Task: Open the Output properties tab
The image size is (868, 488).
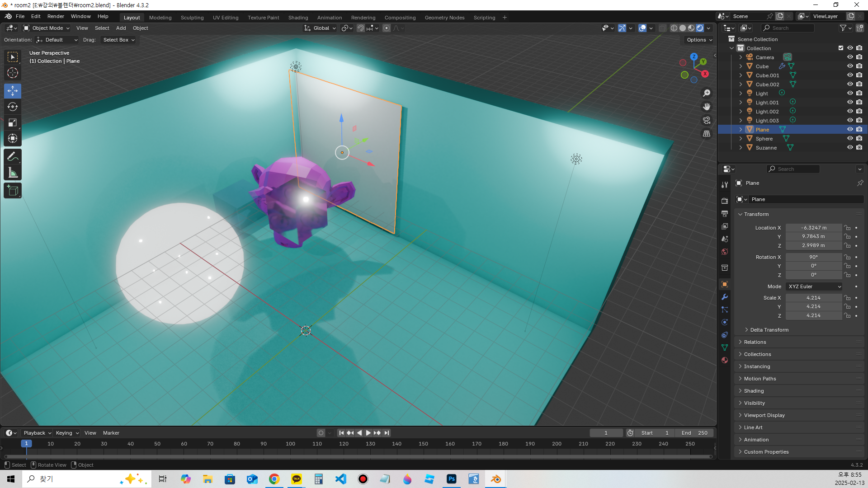Action: (725, 213)
